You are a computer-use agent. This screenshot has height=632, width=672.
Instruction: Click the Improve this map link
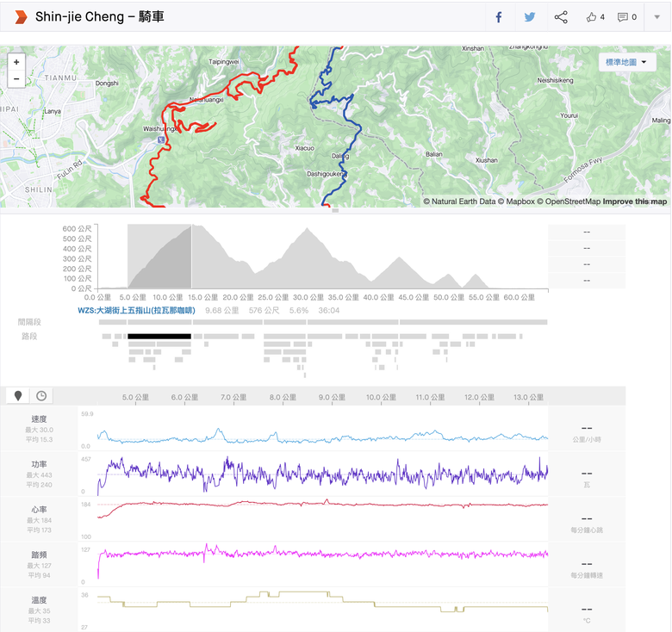coord(635,201)
